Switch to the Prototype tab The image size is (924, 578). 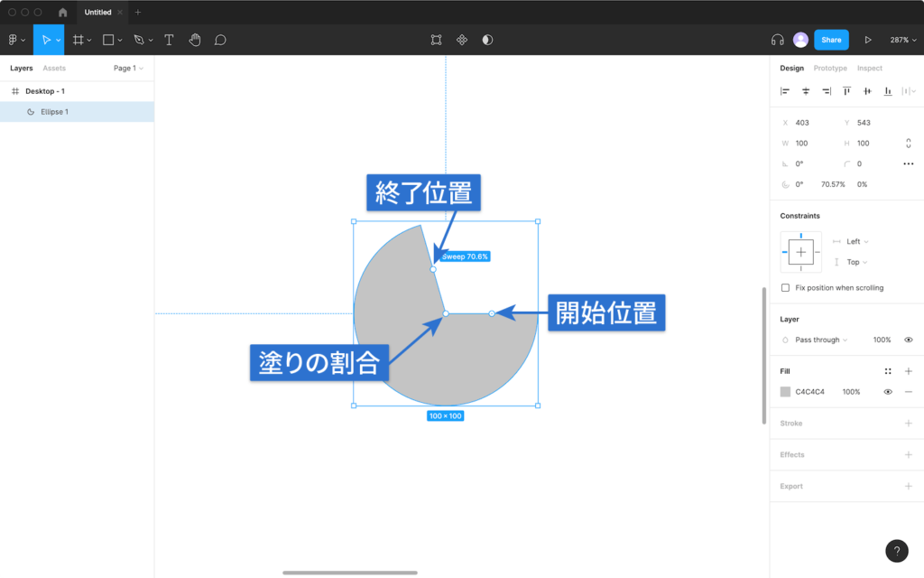click(830, 68)
